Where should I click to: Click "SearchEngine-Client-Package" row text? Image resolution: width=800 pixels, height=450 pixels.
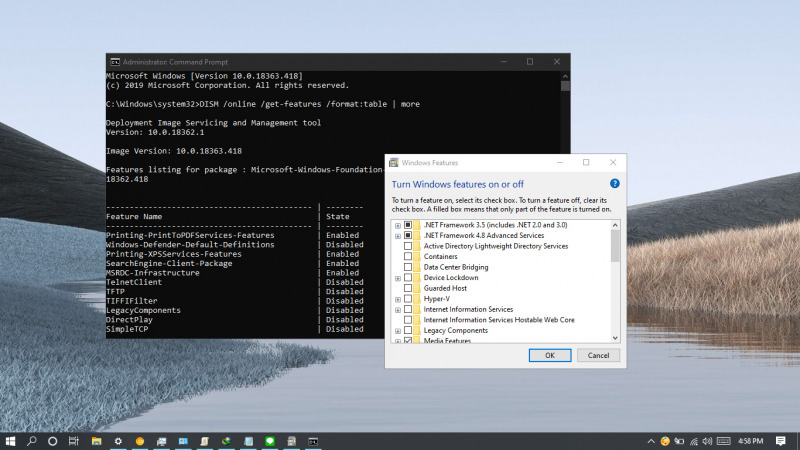[169, 264]
